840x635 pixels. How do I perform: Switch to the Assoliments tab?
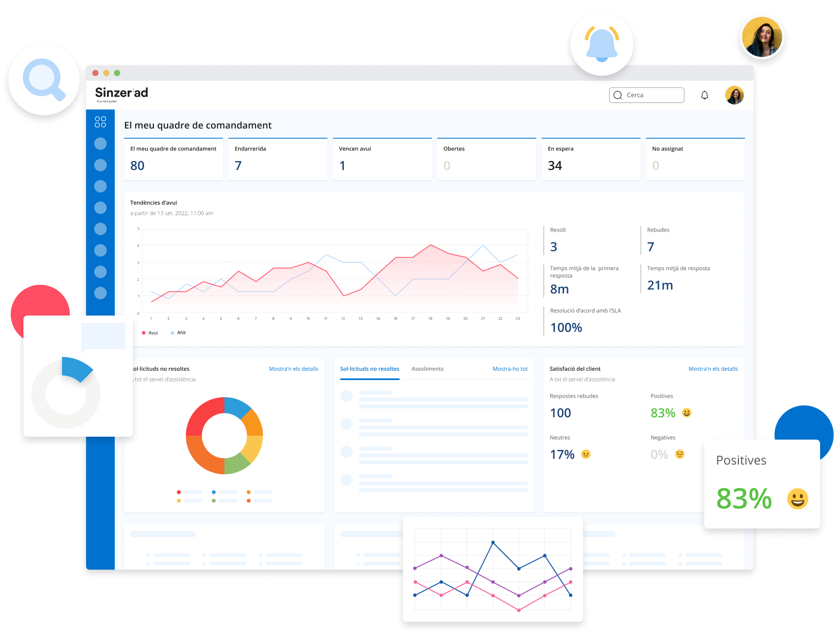click(427, 369)
